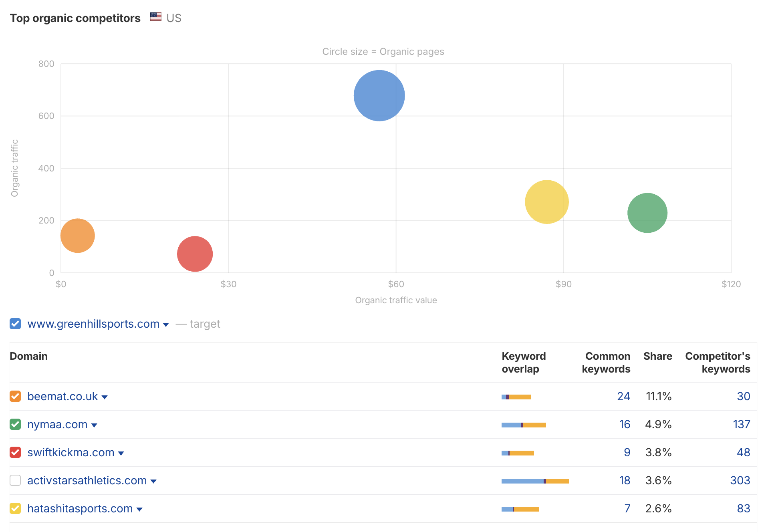Open swiftkickma.com domain link

point(71,452)
